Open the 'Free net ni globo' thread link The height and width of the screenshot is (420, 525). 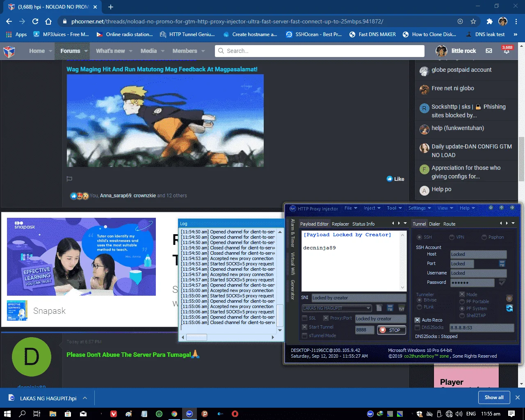453,88
